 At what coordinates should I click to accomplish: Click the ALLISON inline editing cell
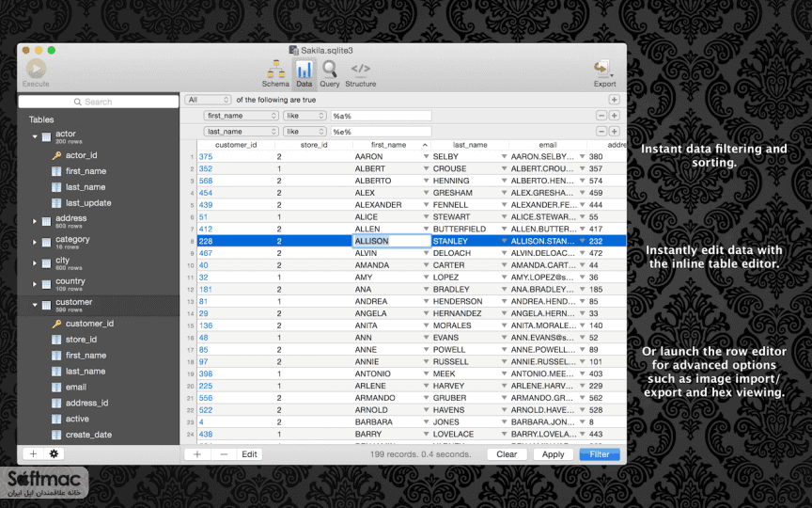[392, 241]
